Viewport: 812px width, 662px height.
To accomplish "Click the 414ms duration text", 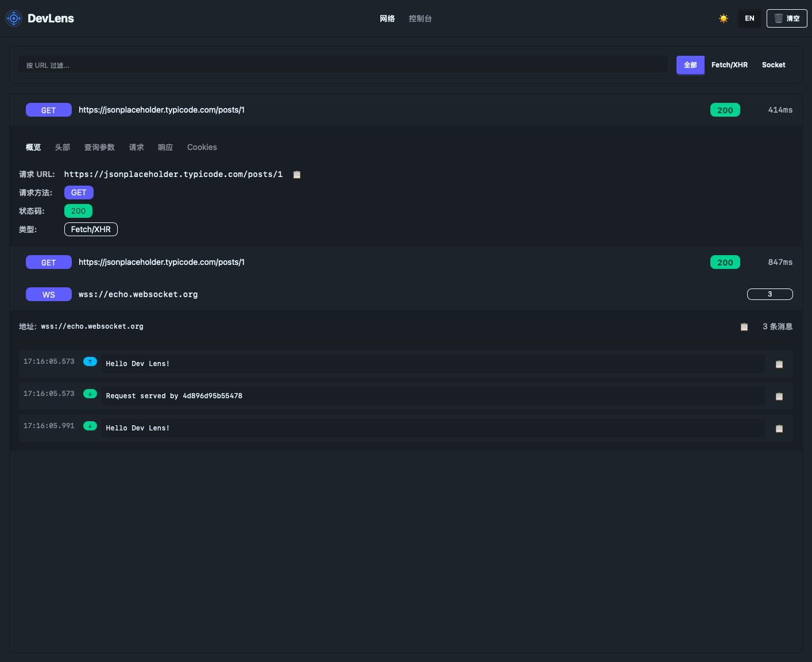I will tap(780, 110).
